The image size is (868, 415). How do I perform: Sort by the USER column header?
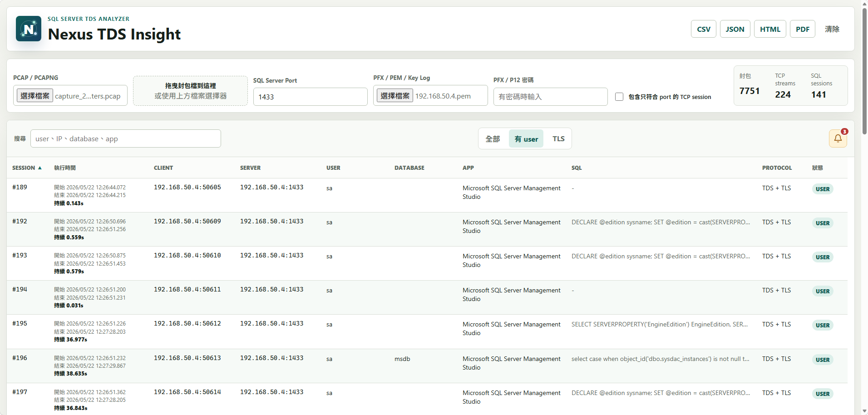click(333, 168)
